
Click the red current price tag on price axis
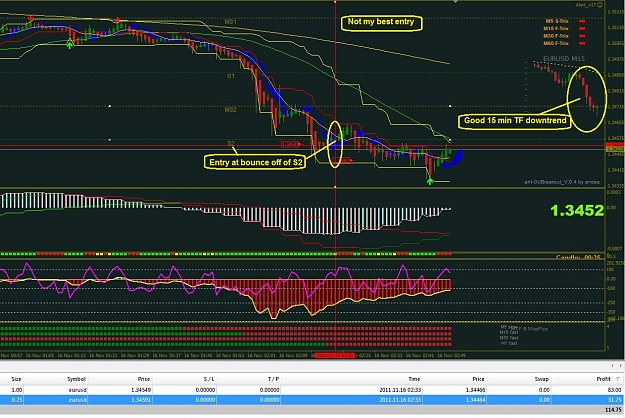tap(615, 145)
